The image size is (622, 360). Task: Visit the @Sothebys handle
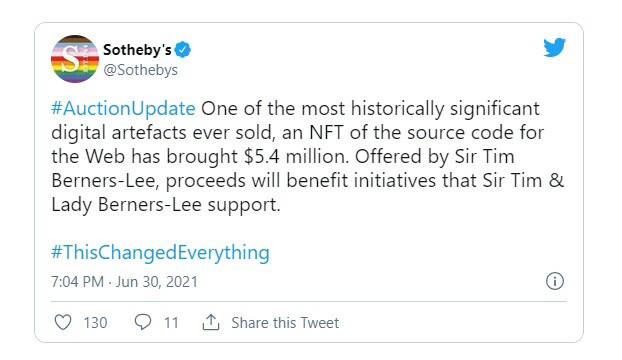click(x=140, y=70)
